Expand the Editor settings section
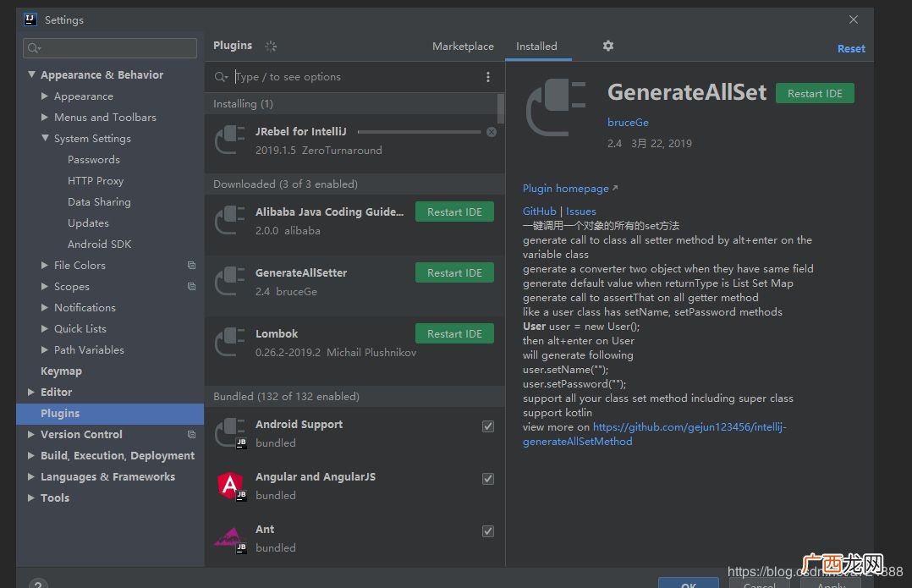 click(31, 392)
